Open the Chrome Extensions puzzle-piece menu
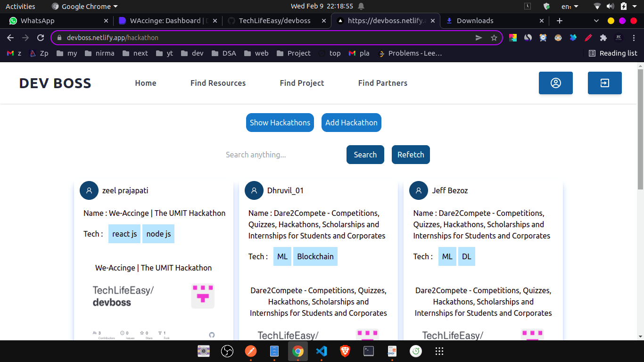The height and width of the screenshot is (362, 644). [x=603, y=38]
